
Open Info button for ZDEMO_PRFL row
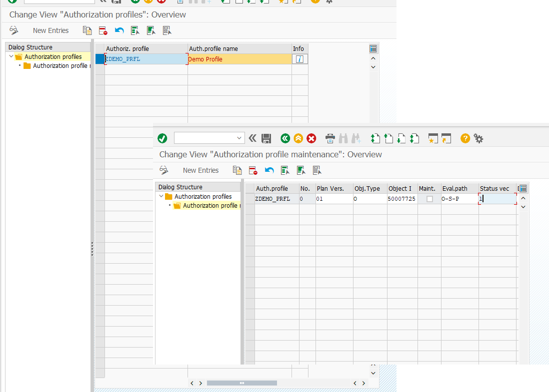point(299,59)
